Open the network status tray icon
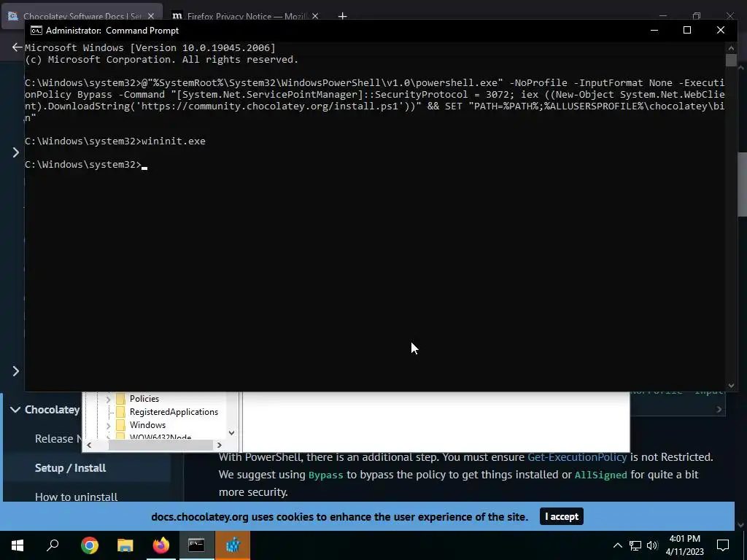Screen dimensions: 747x560 635,545
